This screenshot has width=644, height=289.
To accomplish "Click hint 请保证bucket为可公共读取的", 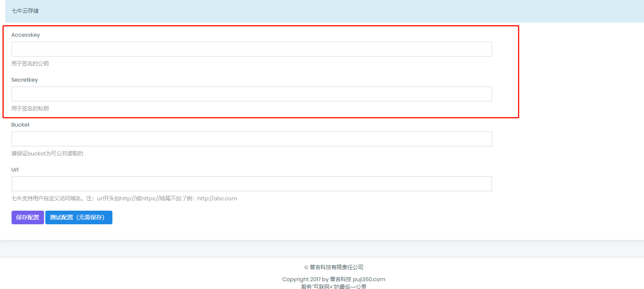I will tap(47, 154).
